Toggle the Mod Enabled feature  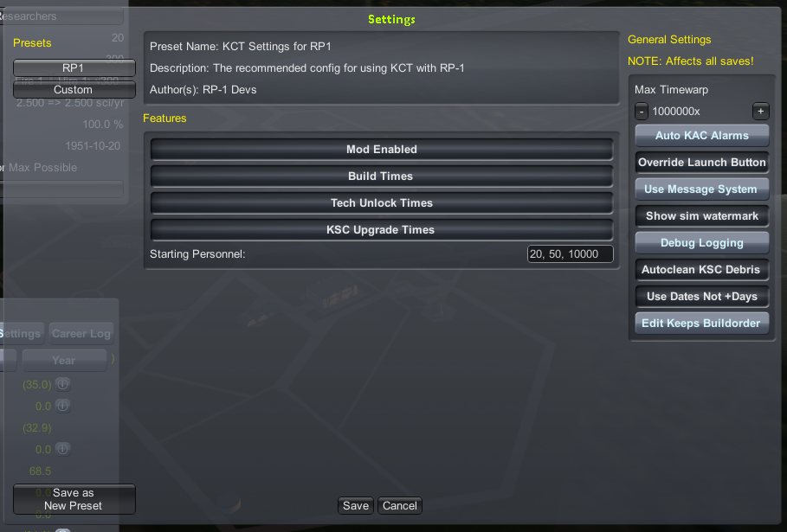click(x=382, y=150)
